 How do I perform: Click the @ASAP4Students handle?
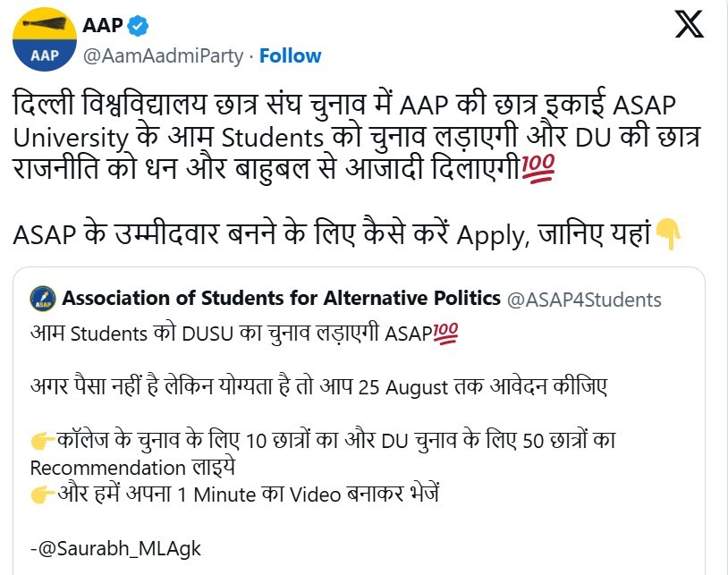pyautogui.click(x=584, y=299)
